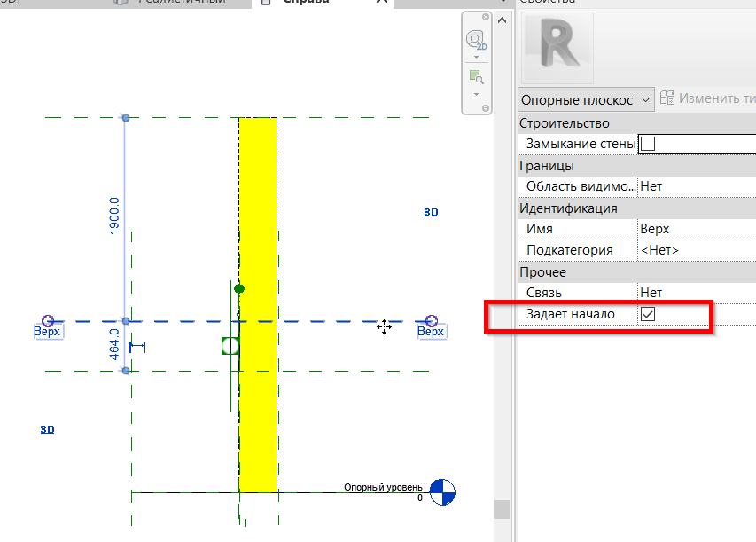Viewport: 756px width, 542px height.
Task: Click the Revit R properties thumbnail
Action: [x=557, y=48]
